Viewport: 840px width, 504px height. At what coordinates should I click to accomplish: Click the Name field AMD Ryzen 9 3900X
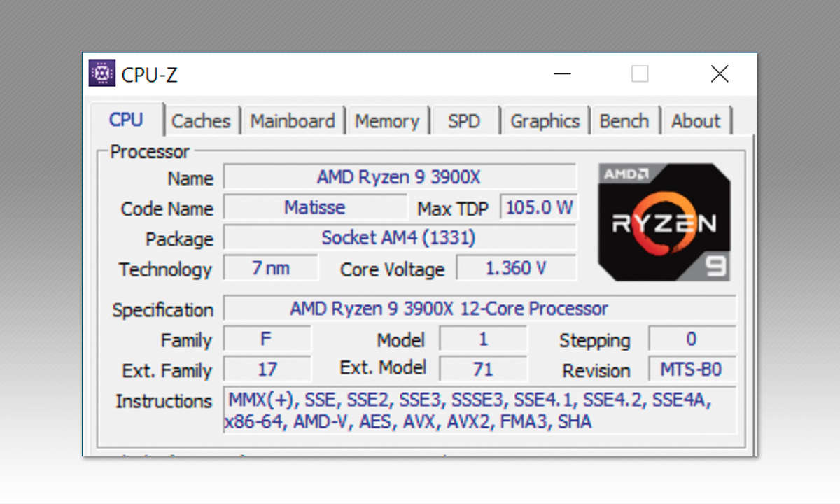pos(400,177)
